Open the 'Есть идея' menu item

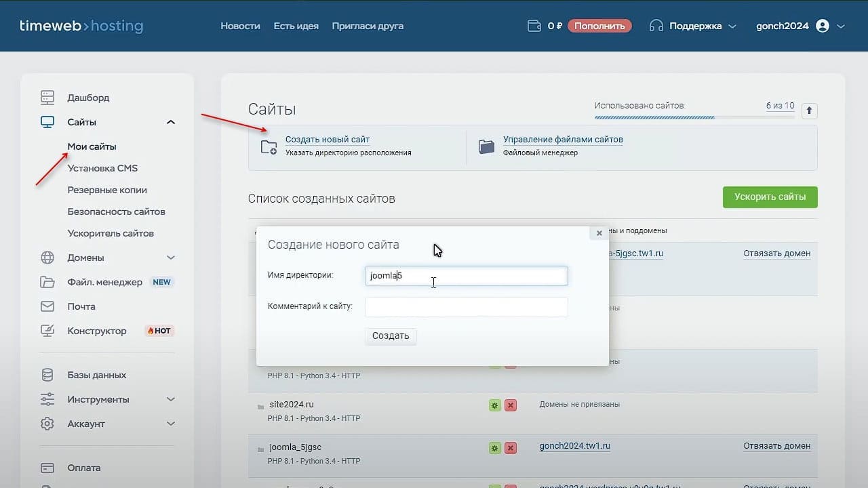(296, 26)
